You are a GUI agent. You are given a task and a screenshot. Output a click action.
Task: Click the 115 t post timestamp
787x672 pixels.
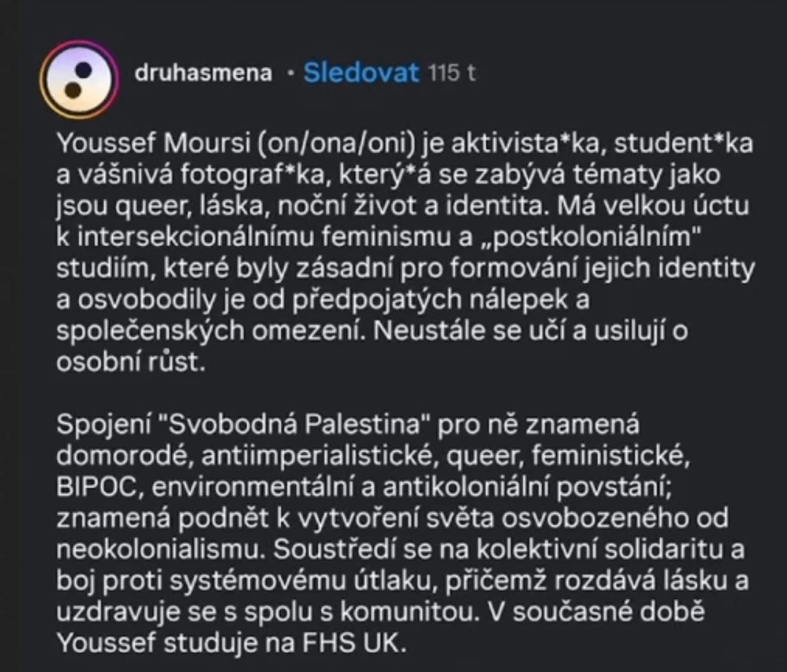click(x=452, y=73)
